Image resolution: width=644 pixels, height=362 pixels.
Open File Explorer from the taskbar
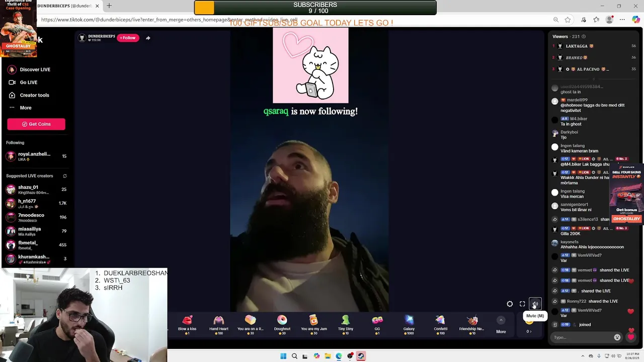[x=328, y=356]
